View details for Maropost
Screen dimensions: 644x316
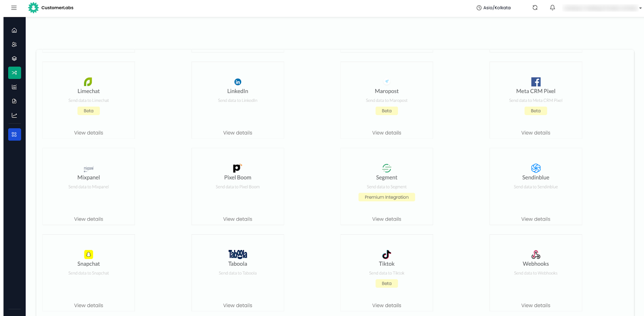point(387,133)
